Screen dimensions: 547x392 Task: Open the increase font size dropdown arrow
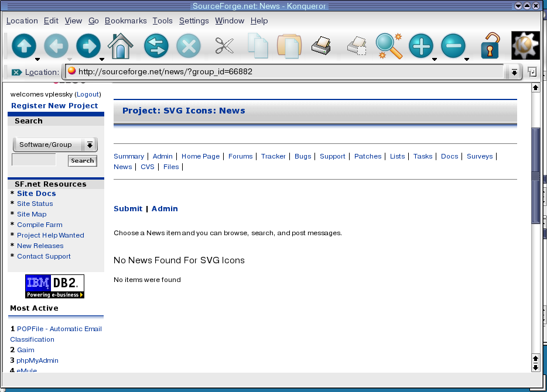pyautogui.click(x=435, y=59)
